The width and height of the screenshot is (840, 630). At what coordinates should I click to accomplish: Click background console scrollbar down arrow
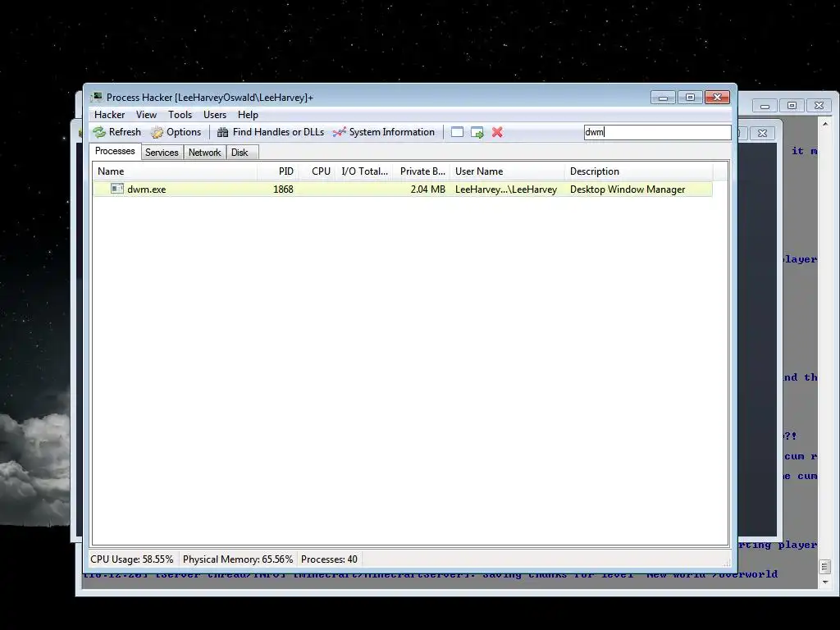click(x=825, y=582)
